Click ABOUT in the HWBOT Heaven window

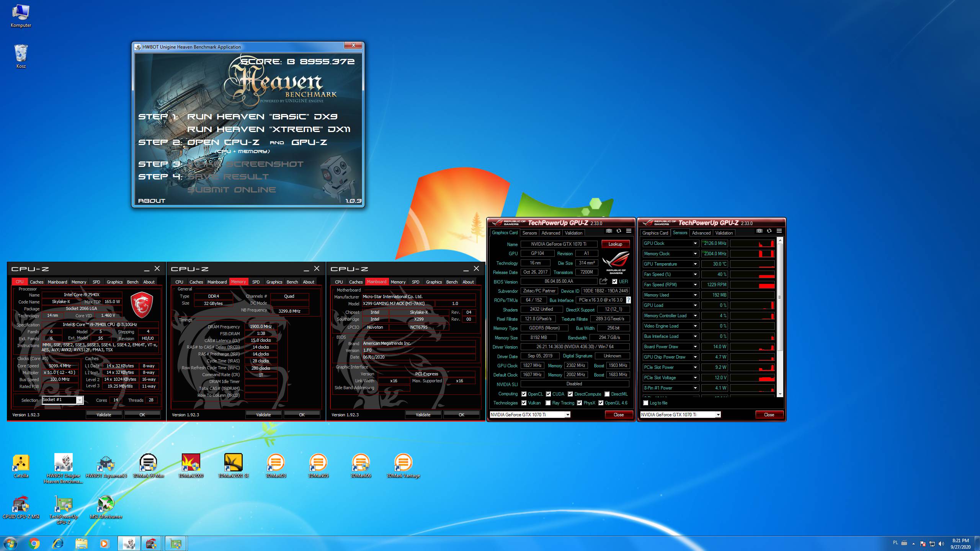[152, 201]
